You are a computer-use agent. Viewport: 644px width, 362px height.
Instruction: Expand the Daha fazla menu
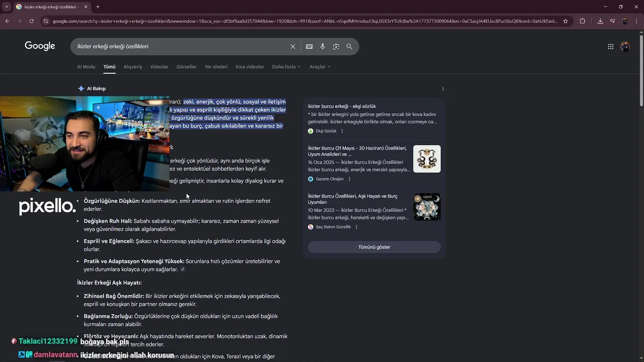tap(286, 67)
